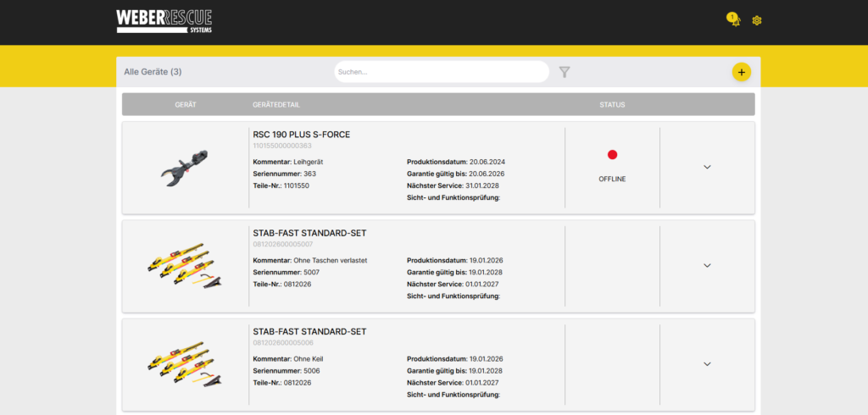Click the Gerät column header
This screenshot has height=415, width=868.
click(186, 104)
